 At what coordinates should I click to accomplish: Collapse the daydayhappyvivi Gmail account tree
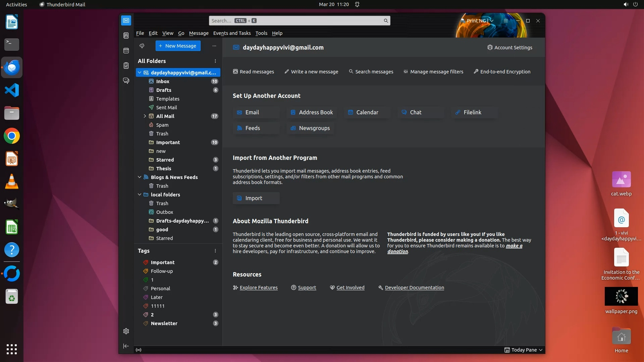coord(140,72)
